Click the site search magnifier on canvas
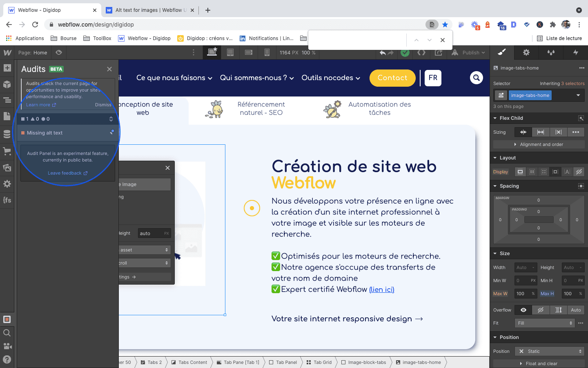588x368 pixels. tap(476, 78)
